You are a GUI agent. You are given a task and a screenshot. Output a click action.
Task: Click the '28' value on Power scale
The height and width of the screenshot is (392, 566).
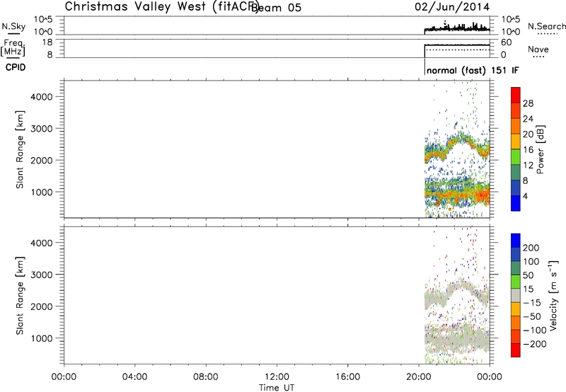(528, 103)
